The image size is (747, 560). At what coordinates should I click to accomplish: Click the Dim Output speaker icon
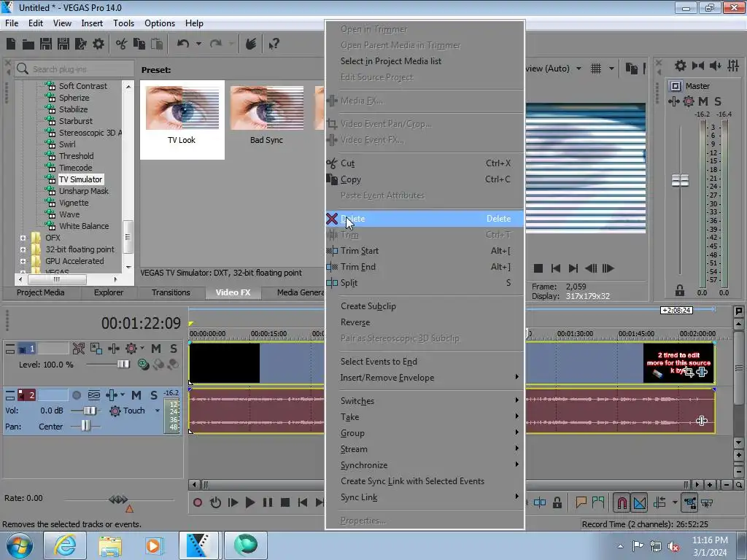coord(715,66)
